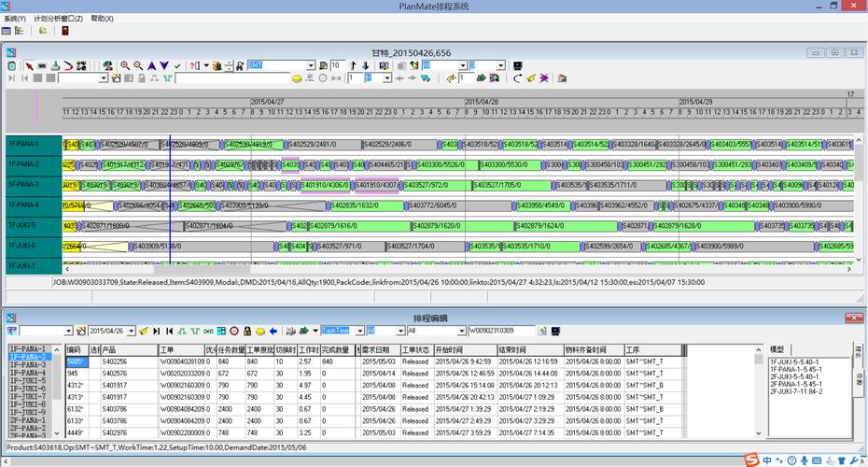Screen dimensions: 868x467
Task: Select the red arrow pointer tool
Action: coord(29,66)
